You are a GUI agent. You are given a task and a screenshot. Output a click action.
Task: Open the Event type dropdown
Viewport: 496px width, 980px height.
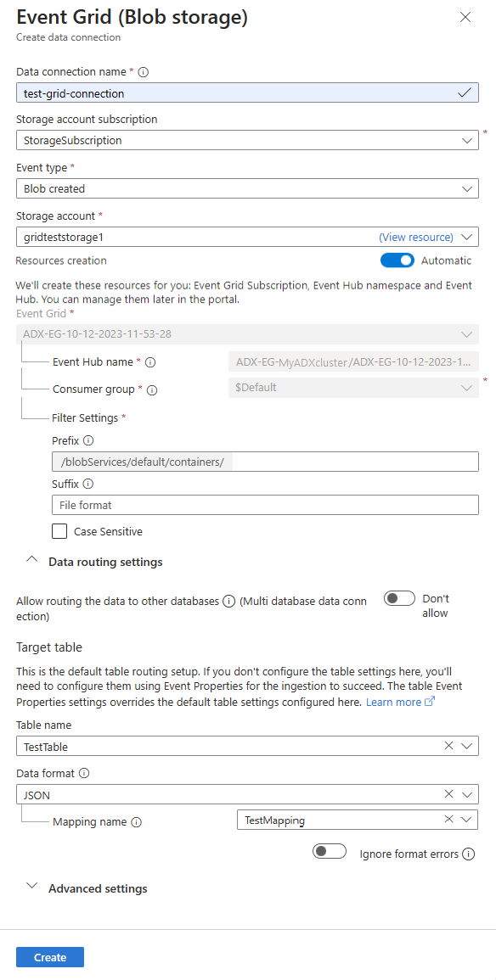click(x=248, y=188)
